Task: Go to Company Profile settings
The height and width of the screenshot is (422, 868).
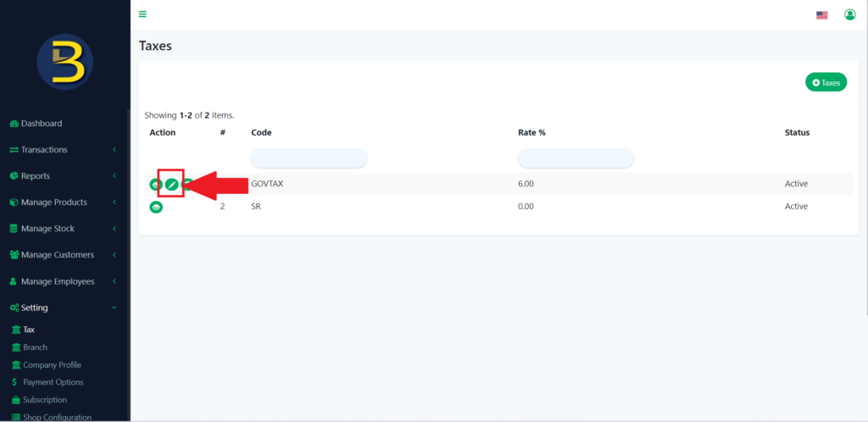Action: coord(52,365)
